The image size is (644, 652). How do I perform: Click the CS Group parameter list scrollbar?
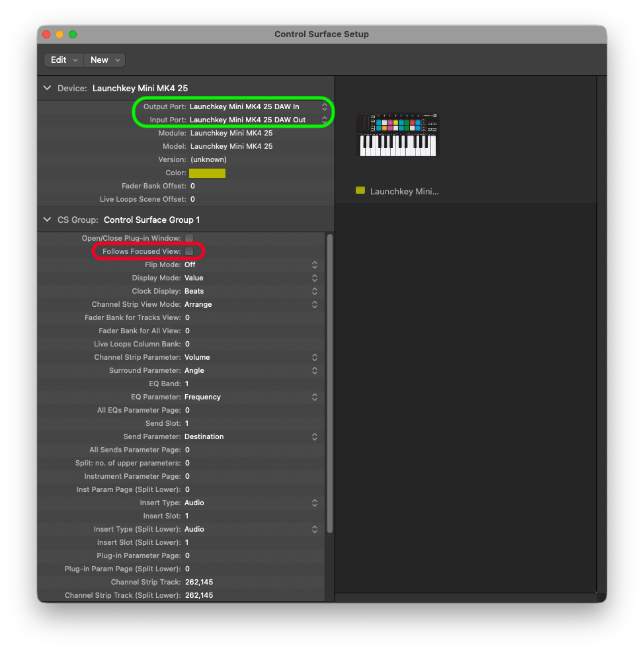point(330,384)
